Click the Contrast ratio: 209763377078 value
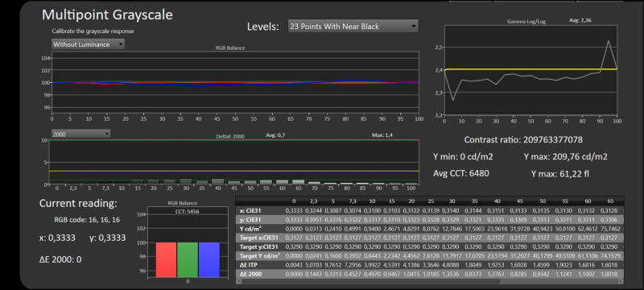This screenshot has width=644, height=290. [523, 139]
